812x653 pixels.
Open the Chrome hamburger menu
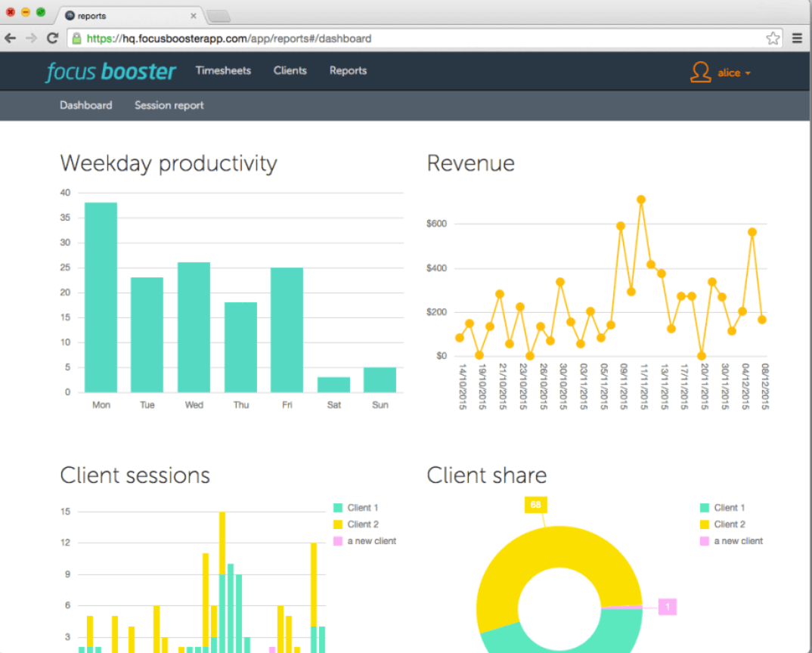(x=797, y=39)
